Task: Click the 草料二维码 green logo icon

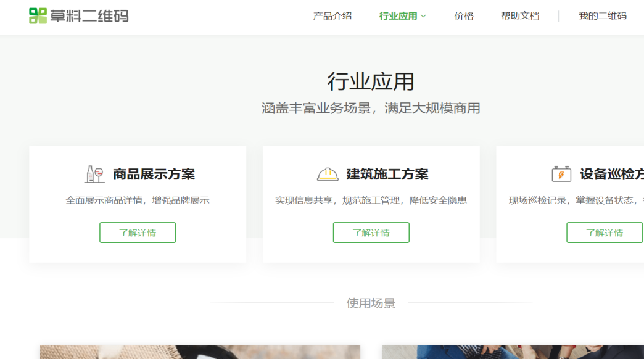Action: [38, 16]
